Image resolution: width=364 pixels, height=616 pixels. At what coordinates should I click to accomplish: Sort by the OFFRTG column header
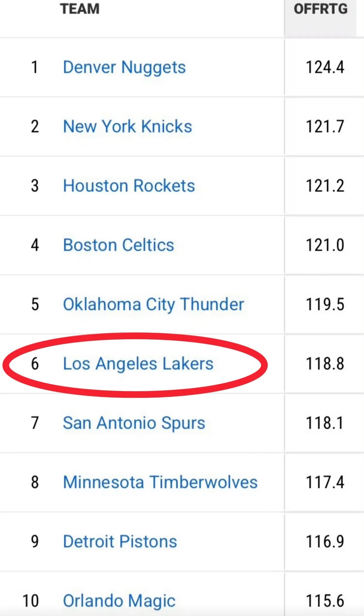[321, 9]
